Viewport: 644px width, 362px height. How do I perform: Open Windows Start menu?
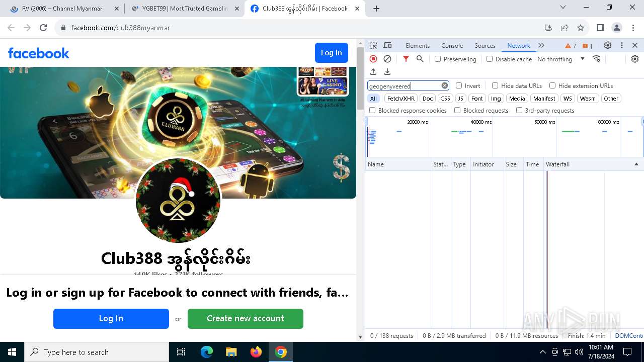click(12, 352)
